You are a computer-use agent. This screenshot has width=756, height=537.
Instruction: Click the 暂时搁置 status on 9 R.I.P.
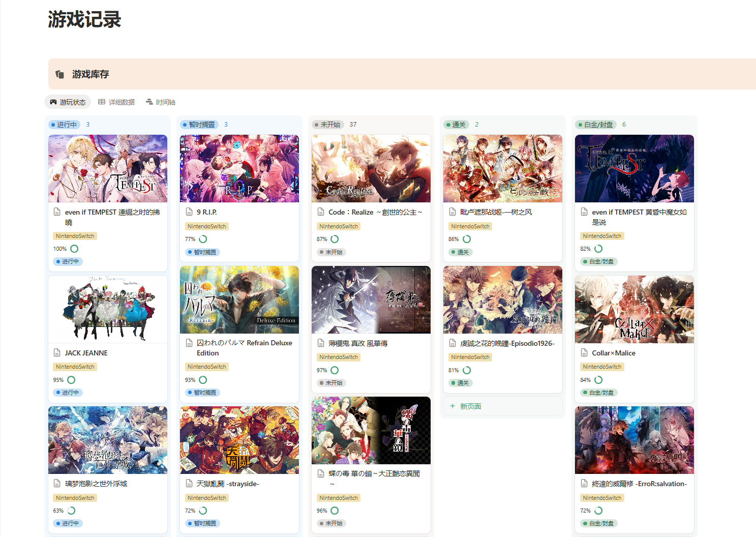point(202,252)
